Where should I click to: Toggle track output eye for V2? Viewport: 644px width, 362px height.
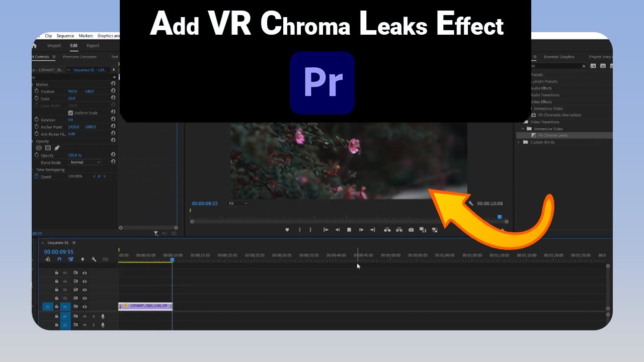pos(85,298)
